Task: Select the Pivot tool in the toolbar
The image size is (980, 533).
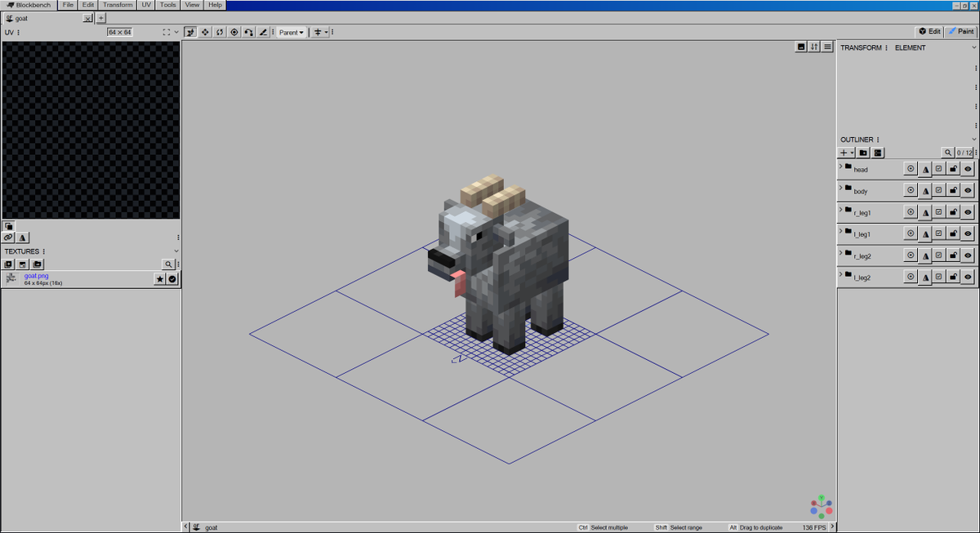Action: pyautogui.click(x=234, y=32)
